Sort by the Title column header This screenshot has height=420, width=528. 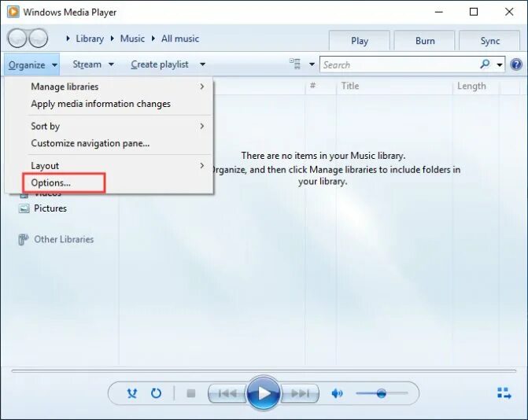[x=395, y=87]
